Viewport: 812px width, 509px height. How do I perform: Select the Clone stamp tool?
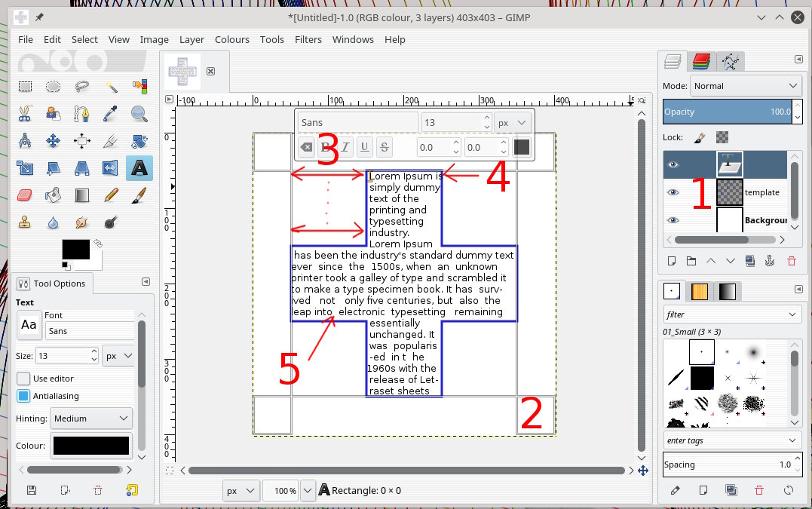[x=25, y=222]
